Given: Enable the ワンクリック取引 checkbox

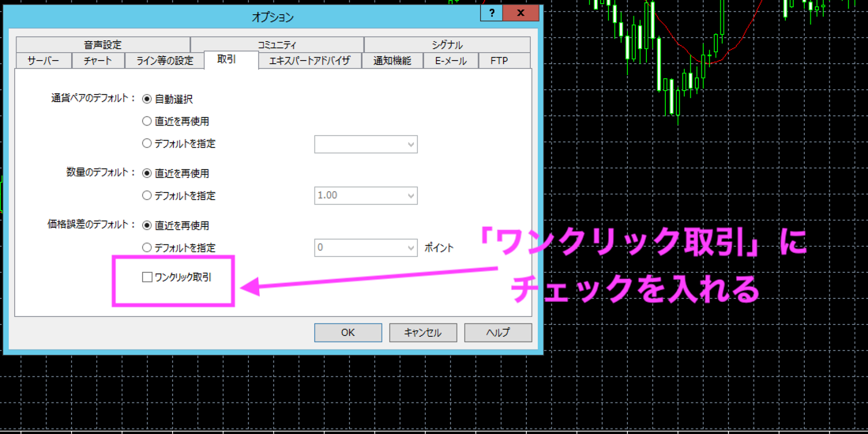Looking at the screenshot, I should click(146, 277).
